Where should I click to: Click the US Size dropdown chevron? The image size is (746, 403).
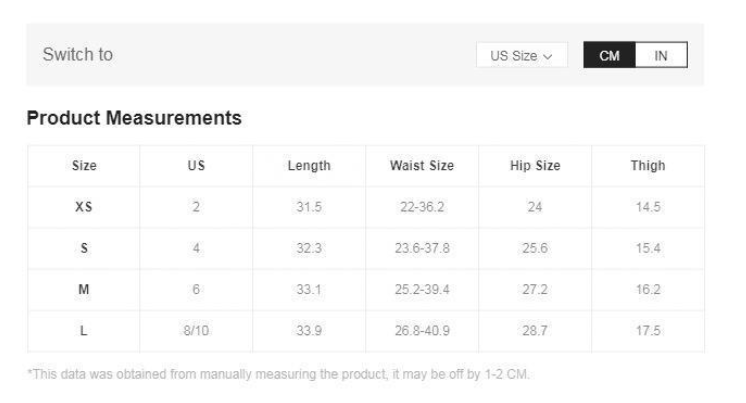(548, 57)
